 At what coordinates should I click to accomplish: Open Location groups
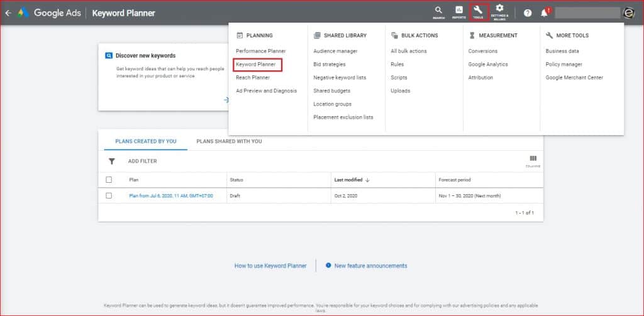click(332, 104)
